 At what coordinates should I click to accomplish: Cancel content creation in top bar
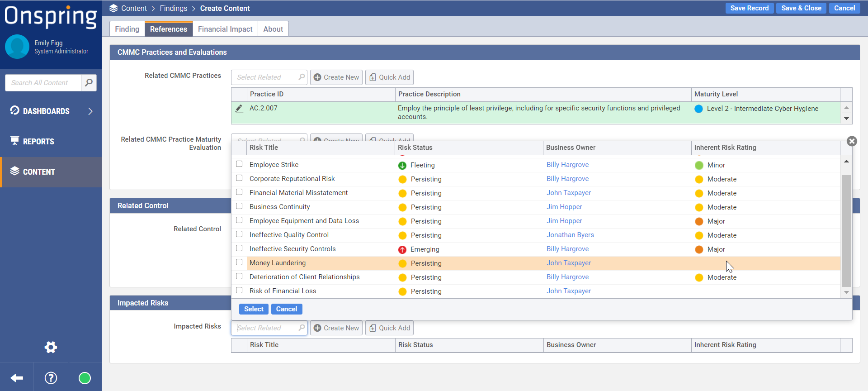coord(844,8)
